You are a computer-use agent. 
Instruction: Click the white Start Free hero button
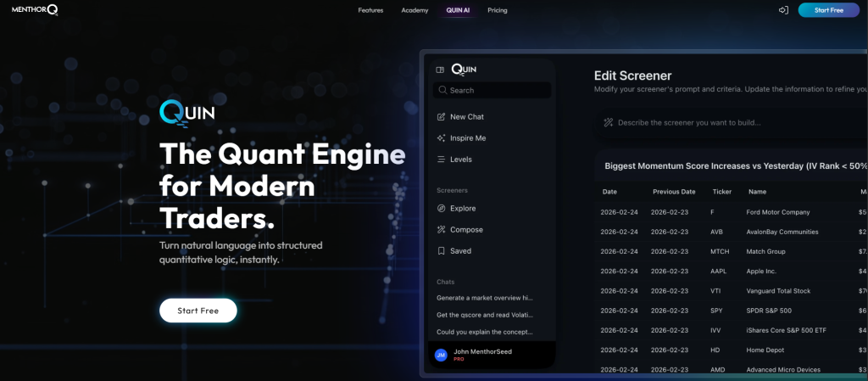[x=198, y=311]
